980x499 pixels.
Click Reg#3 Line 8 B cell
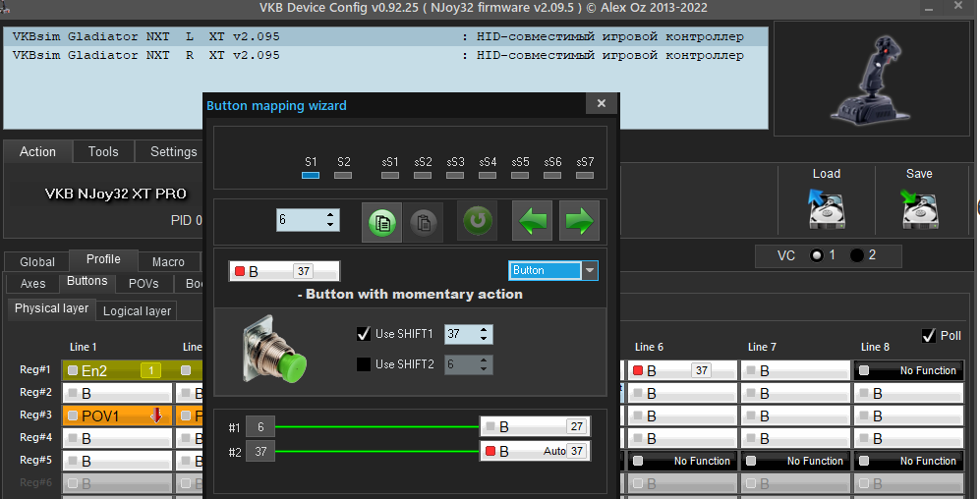909,416
